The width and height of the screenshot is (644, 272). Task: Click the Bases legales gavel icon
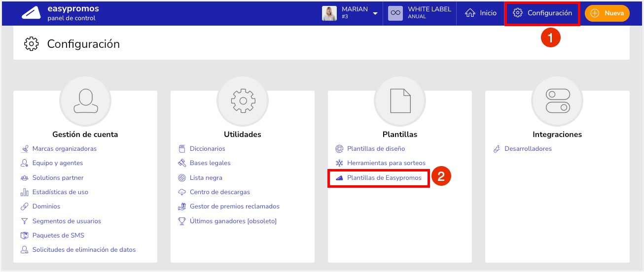(181, 163)
